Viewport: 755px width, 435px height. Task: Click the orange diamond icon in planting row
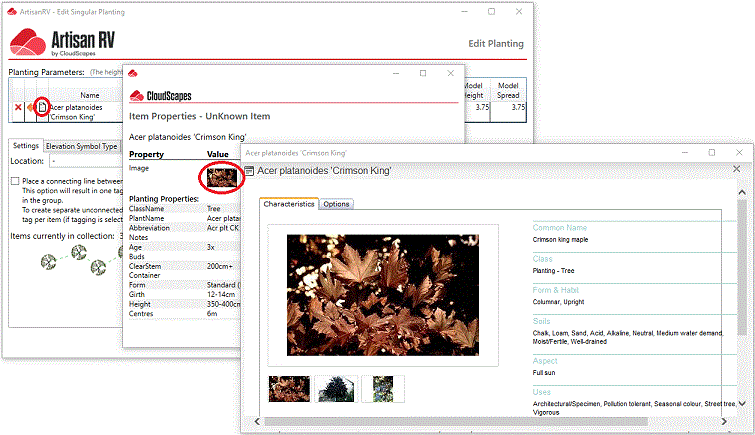pyautogui.click(x=31, y=107)
